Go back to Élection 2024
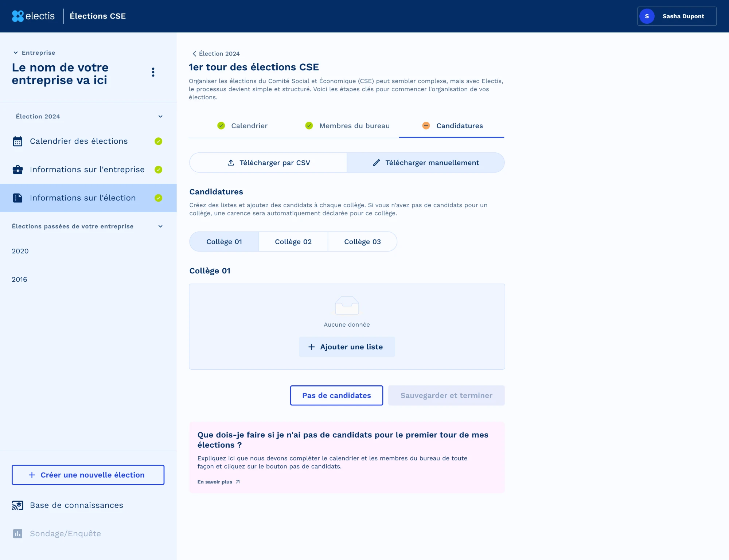The image size is (729, 560). pyautogui.click(x=216, y=54)
